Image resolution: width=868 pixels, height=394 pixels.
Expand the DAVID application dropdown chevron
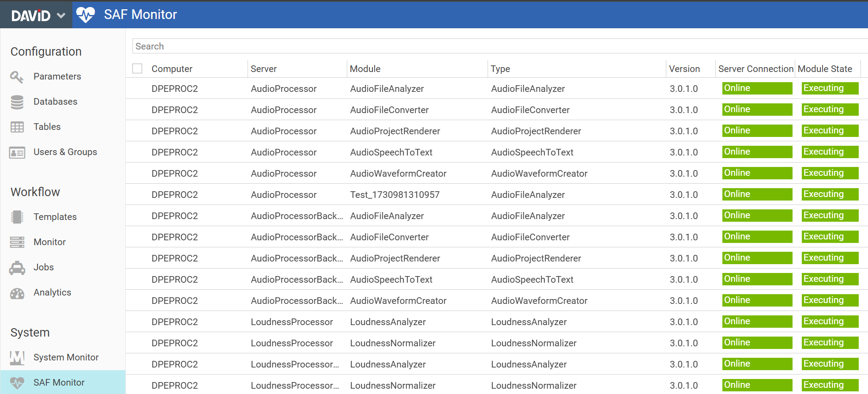click(61, 15)
